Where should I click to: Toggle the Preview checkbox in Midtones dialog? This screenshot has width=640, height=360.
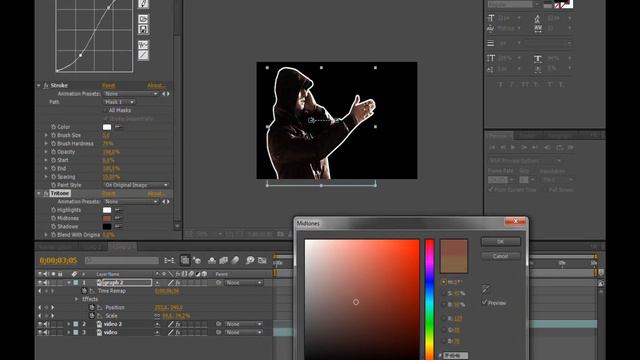pos(484,302)
